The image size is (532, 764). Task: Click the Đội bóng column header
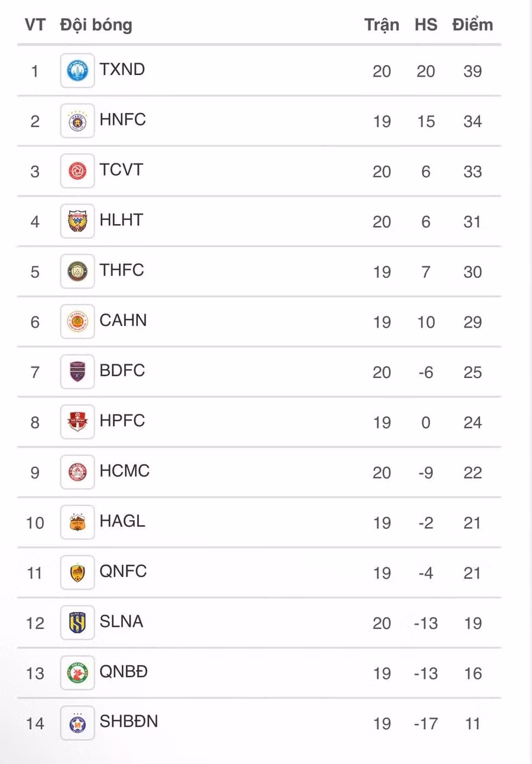(x=96, y=25)
